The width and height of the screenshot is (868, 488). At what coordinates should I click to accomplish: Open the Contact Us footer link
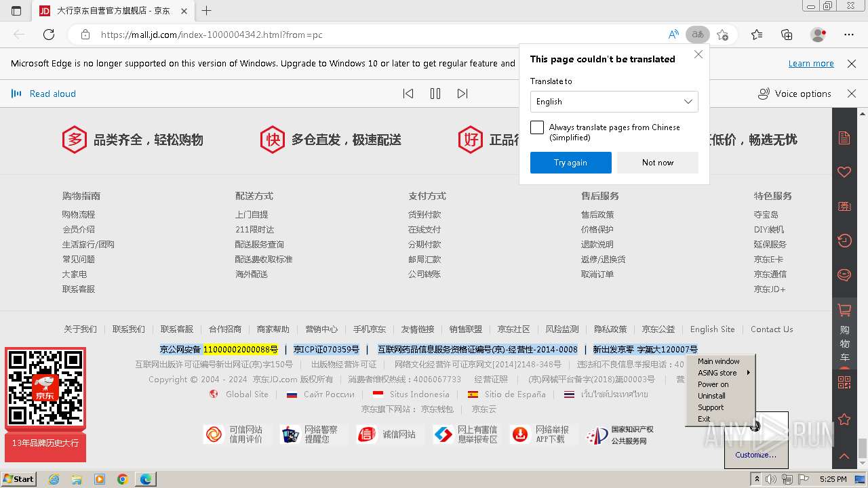point(772,329)
